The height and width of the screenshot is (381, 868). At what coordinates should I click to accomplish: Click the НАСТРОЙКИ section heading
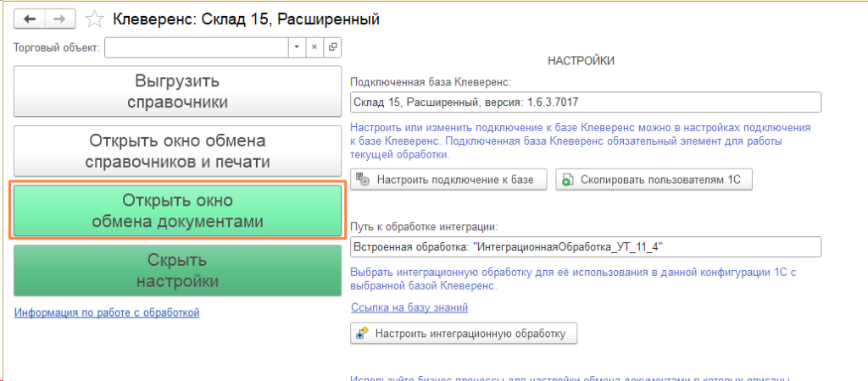pyautogui.click(x=581, y=61)
